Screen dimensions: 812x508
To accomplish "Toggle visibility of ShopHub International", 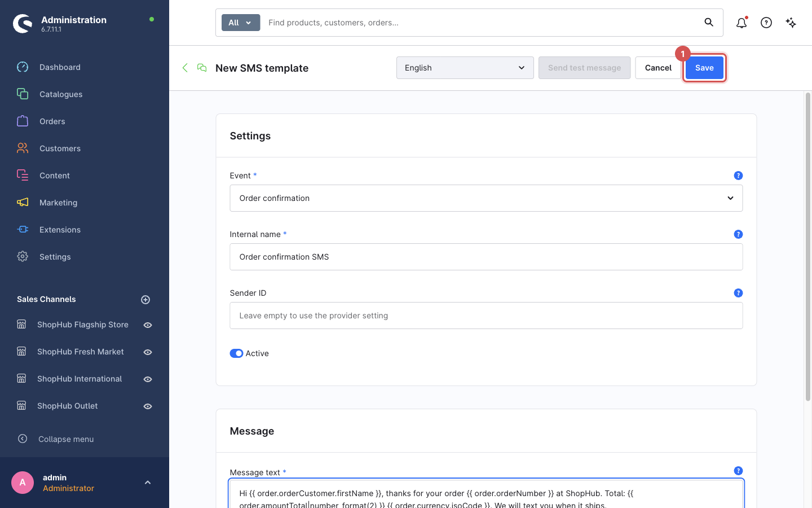I will click(148, 379).
